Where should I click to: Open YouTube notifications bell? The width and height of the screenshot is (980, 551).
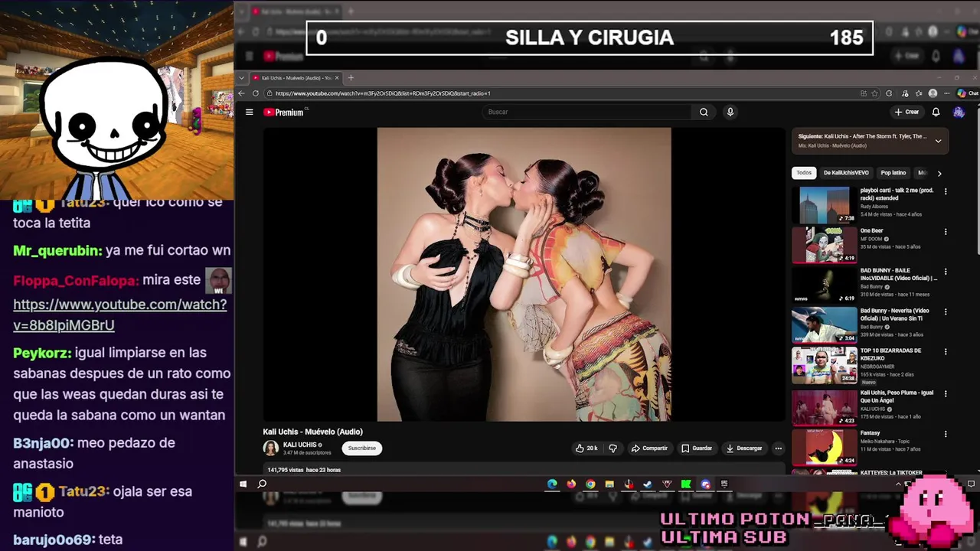tap(936, 112)
